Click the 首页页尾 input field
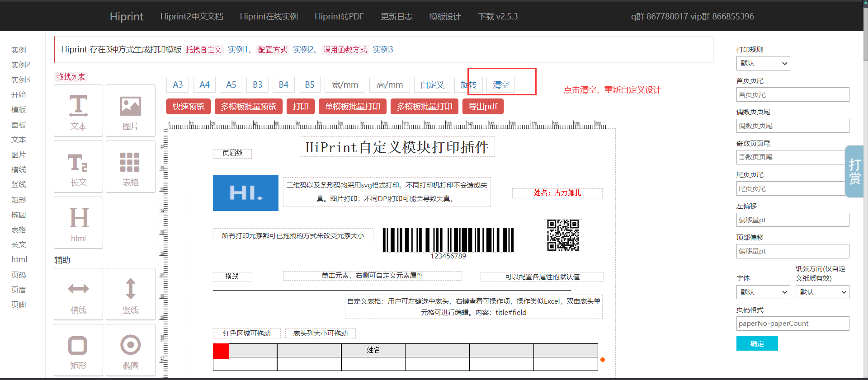 [793, 94]
